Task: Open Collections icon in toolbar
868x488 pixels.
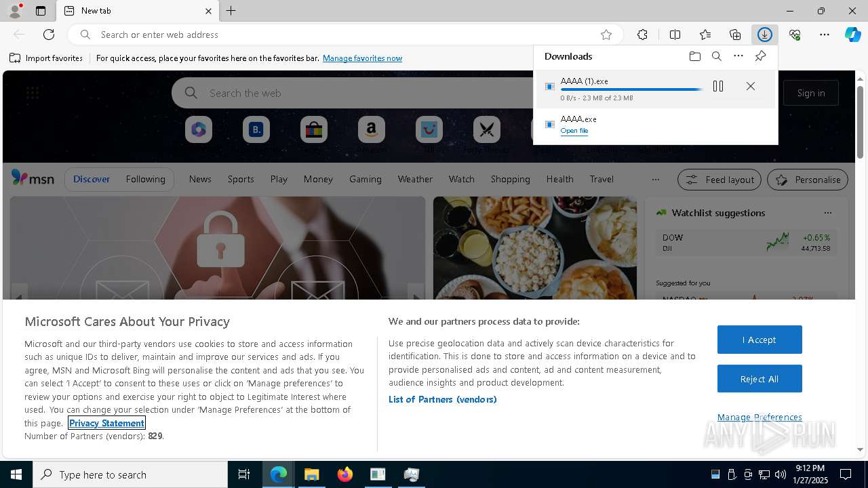Action: click(x=735, y=35)
